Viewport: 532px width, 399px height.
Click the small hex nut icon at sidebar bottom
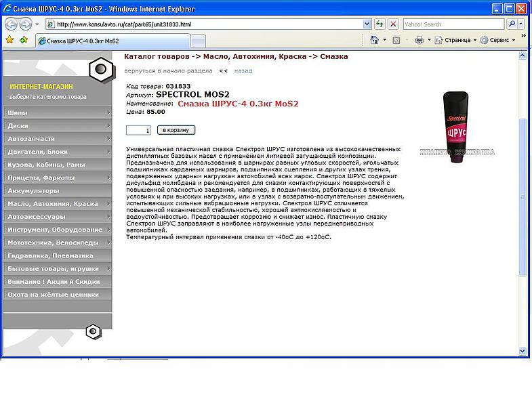pyautogui.click(x=94, y=331)
